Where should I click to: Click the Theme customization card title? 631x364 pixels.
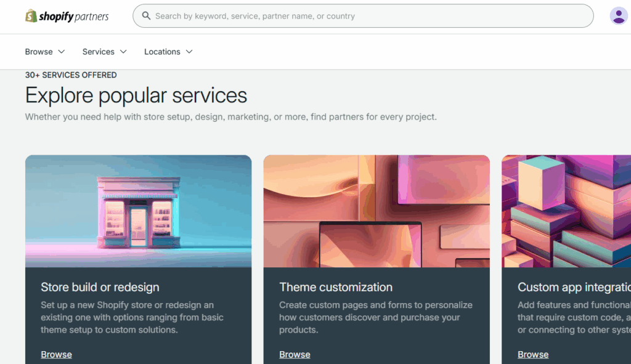(x=336, y=287)
